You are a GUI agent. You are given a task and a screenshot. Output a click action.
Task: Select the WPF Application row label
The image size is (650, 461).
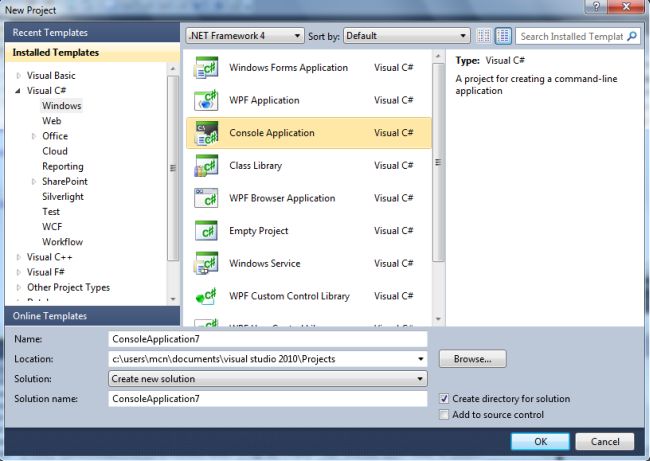coord(264,100)
